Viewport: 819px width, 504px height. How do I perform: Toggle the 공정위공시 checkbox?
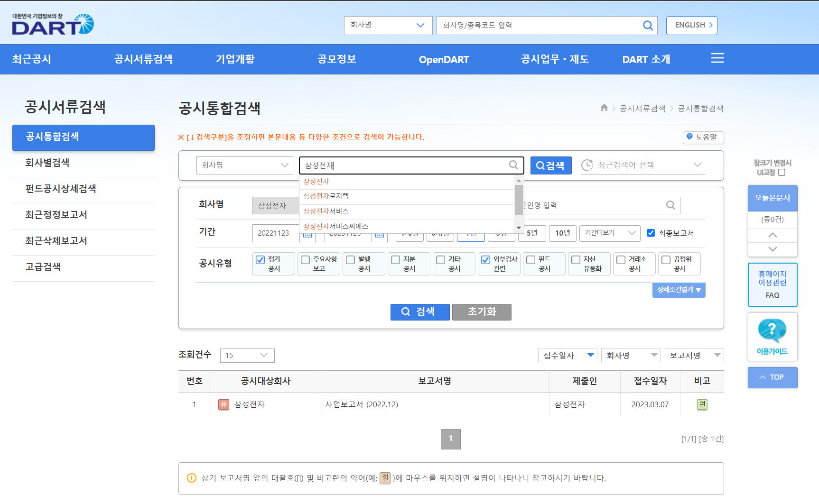(666, 260)
